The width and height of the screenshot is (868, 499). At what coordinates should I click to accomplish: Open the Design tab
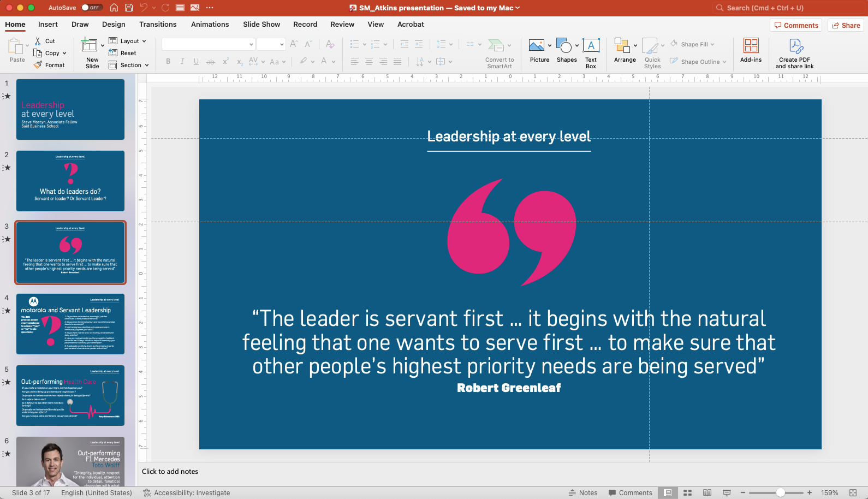point(114,25)
